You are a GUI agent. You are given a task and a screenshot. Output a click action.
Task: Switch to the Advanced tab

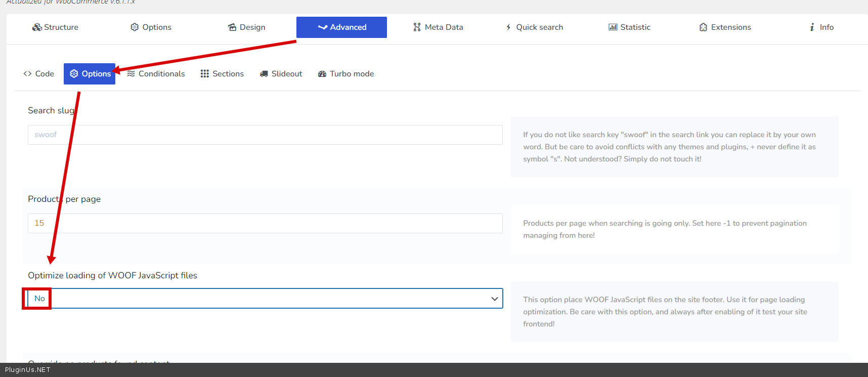pyautogui.click(x=341, y=27)
